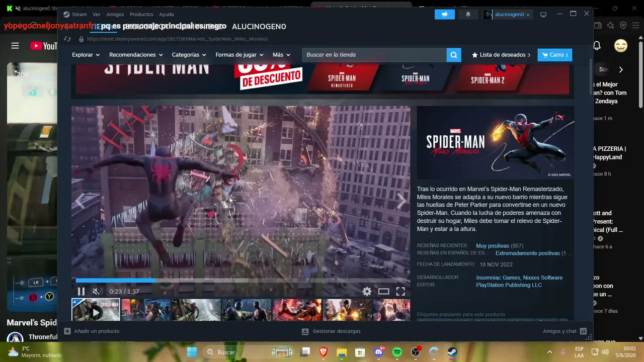Open Insomniac Games developer page
Screen dimensions: 644x362
tap(498, 278)
